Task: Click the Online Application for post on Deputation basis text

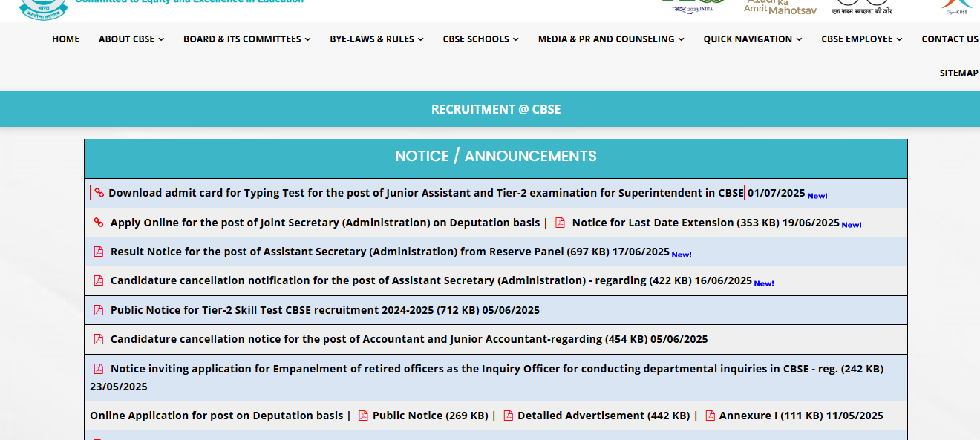Action: coord(217,416)
